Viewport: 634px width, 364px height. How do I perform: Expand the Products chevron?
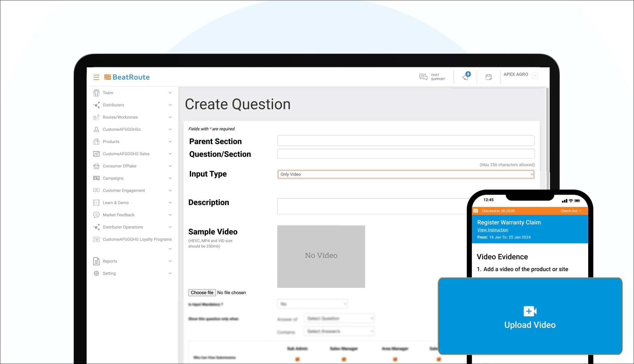(170, 142)
